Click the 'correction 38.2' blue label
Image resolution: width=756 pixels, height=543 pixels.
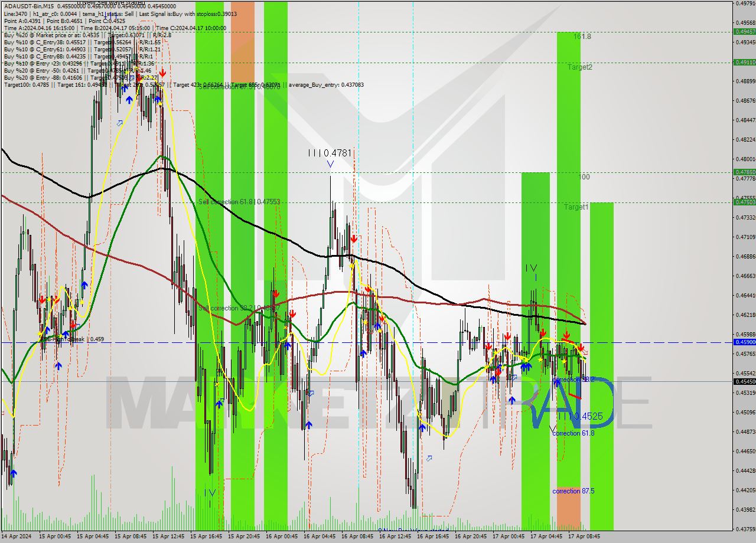coord(573,380)
